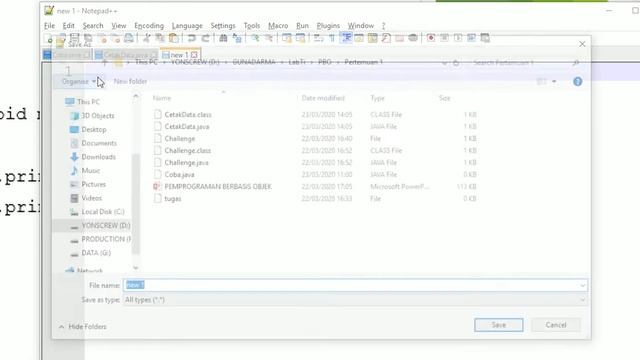640x360 pixels.
Task: Toggle the word wrap toolbar icon
Action: (x=318, y=38)
